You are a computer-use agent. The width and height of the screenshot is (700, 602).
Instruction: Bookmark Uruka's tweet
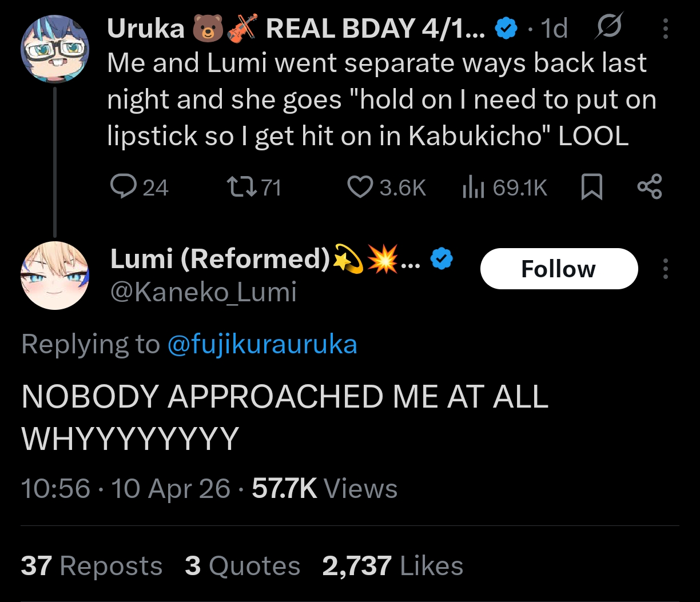[592, 187]
